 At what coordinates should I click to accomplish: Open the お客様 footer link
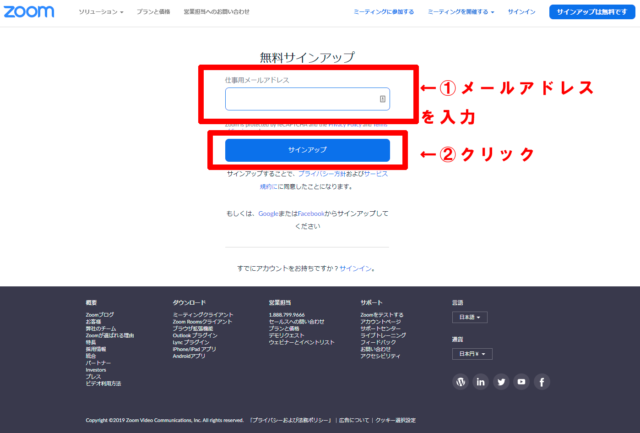93,322
